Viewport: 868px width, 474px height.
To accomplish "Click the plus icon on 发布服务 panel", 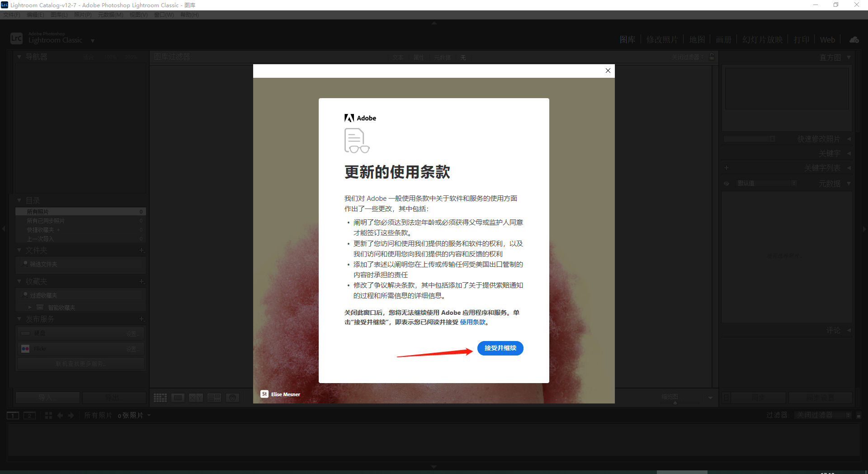I will tap(142, 319).
